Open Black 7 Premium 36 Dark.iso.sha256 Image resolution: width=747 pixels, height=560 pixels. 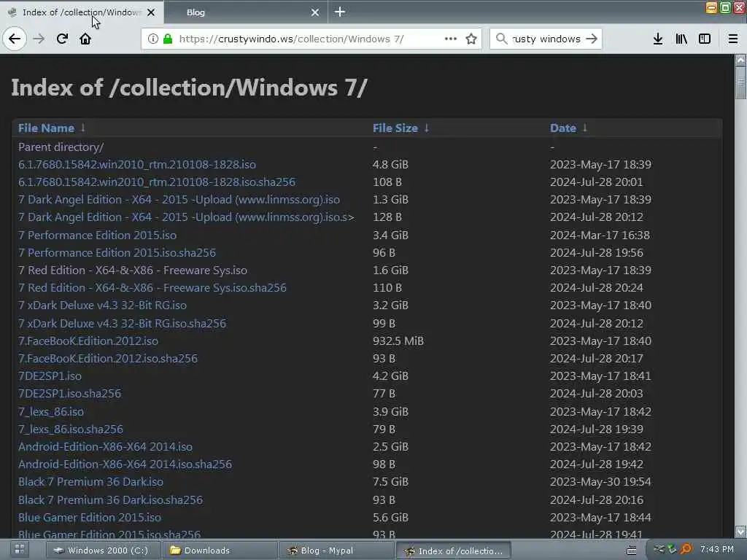(x=110, y=500)
